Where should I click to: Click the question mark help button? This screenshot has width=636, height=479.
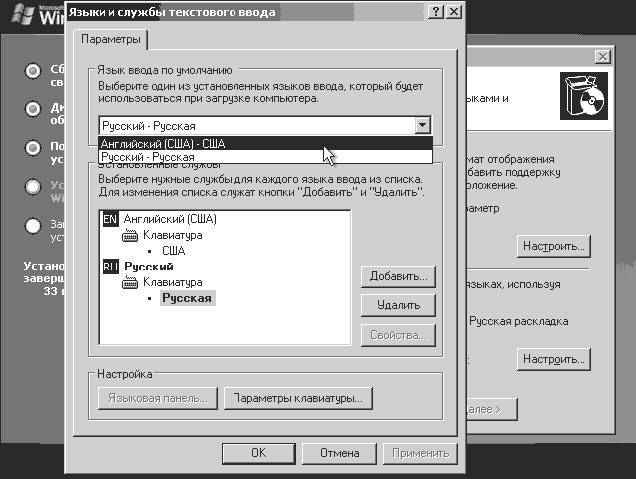point(435,10)
